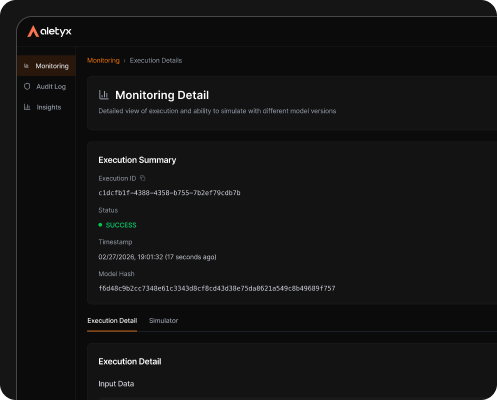
Task: Click the Timestamp label
Action: point(115,242)
